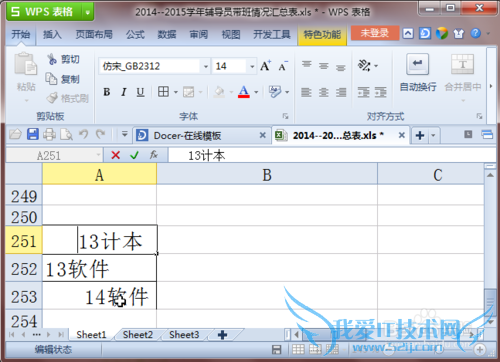Open the 页面布局 ribbon tab
The image size is (500, 362).
click(x=94, y=34)
